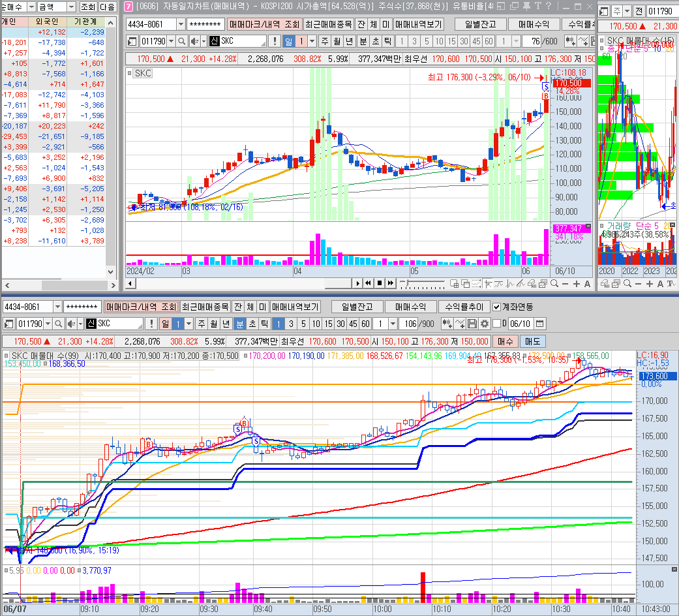
Task: Select the 최근매매종목 tab in lower chart
Action: 205,307
